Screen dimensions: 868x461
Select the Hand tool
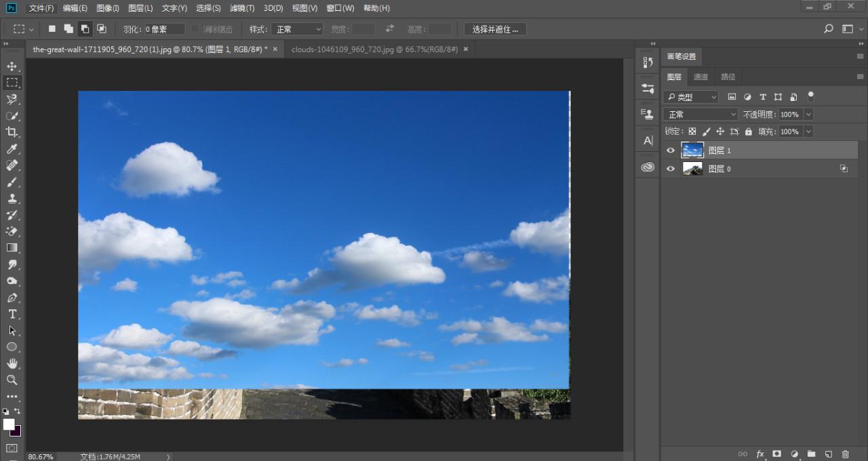coord(12,363)
